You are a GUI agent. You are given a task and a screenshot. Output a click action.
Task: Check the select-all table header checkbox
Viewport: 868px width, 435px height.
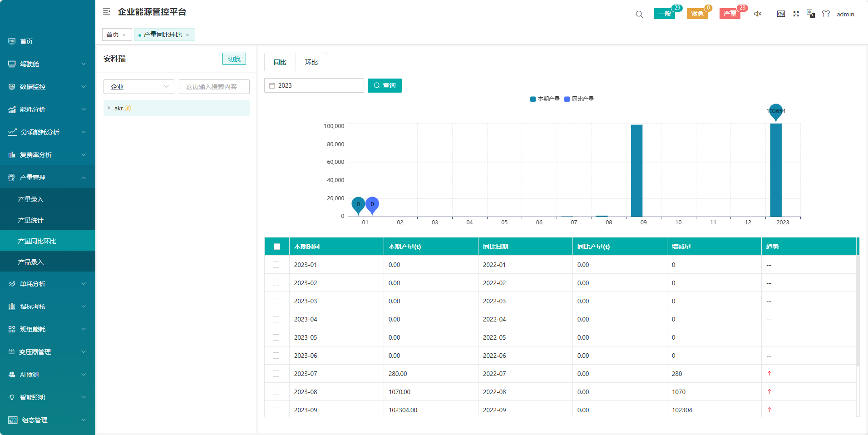click(x=277, y=247)
